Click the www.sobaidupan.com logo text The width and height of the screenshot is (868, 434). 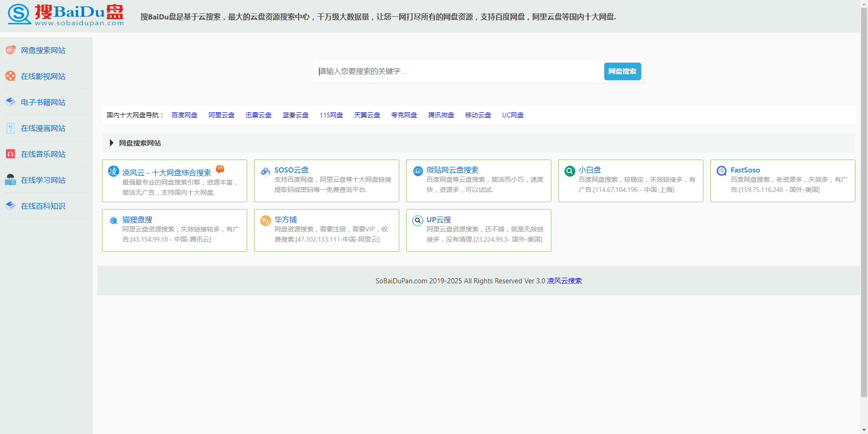[79, 23]
